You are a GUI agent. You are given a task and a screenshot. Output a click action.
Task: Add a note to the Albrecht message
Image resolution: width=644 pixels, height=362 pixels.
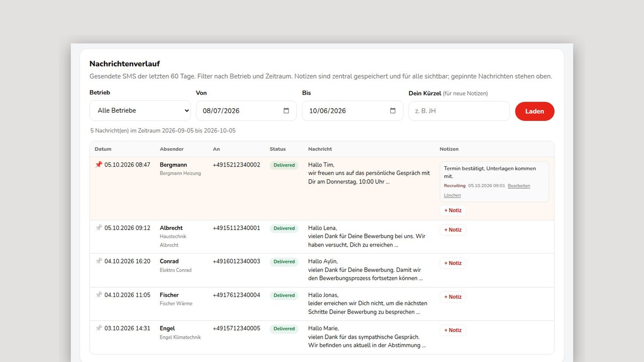[453, 230]
